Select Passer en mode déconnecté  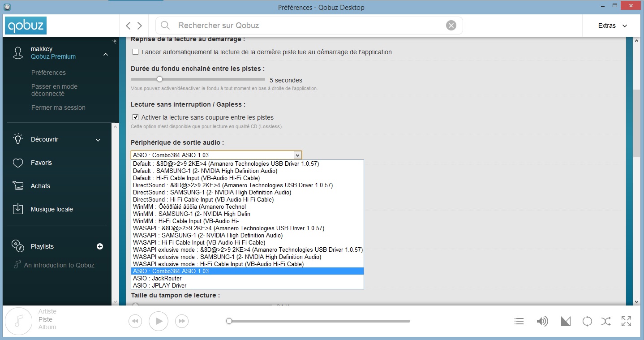tap(54, 90)
